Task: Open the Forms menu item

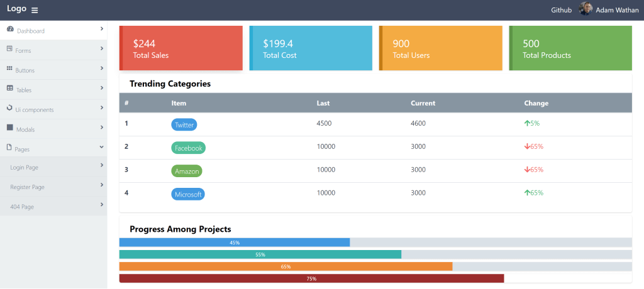Action: 53,50
